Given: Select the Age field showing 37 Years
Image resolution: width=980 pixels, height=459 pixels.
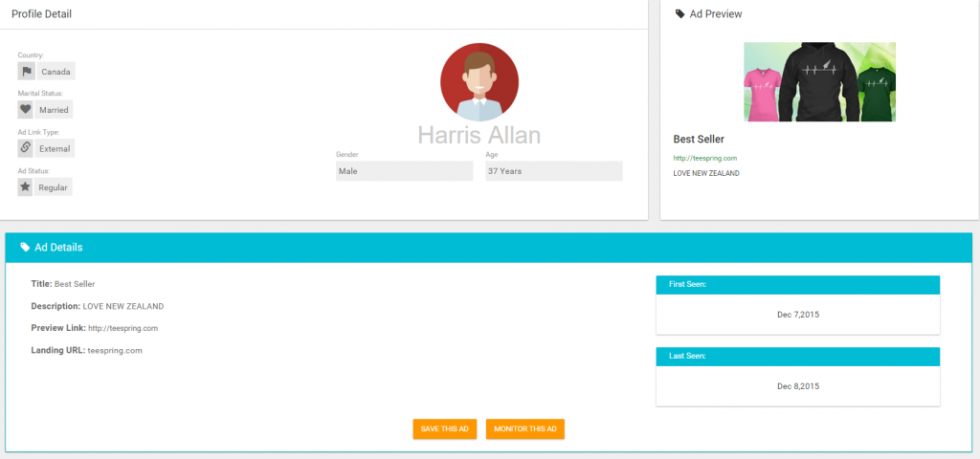Looking at the screenshot, I should click(554, 171).
